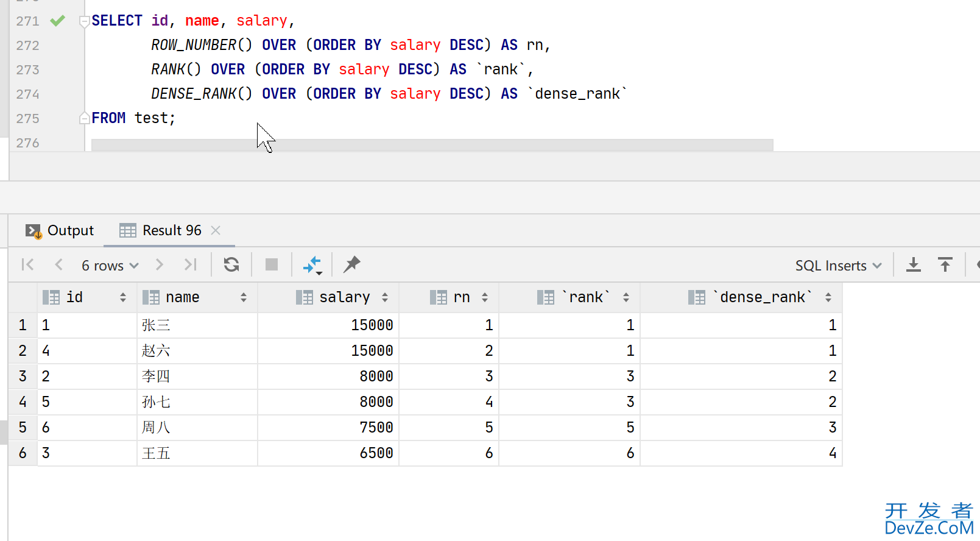Go to first page of results

pos(27,264)
